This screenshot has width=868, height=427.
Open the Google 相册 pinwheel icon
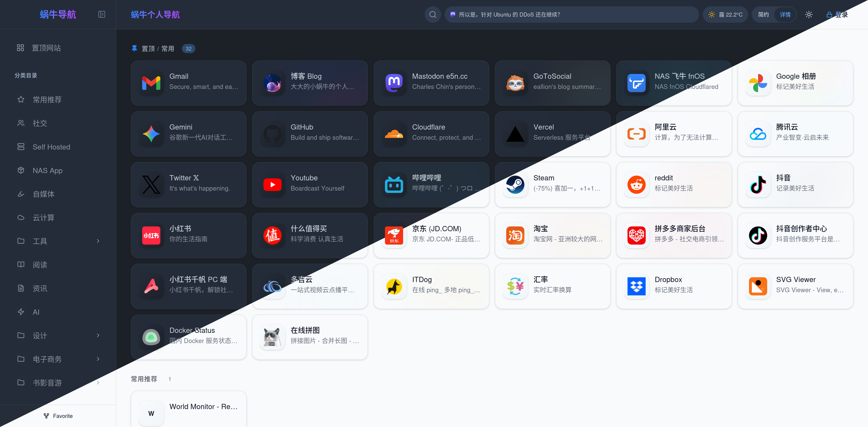pyautogui.click(x=758, y=83)
